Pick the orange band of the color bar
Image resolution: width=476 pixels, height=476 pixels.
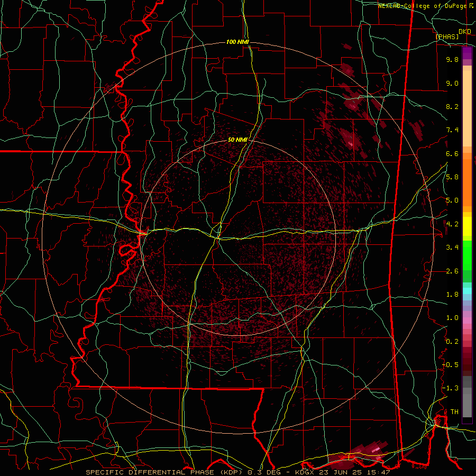(x=467, y=182)
